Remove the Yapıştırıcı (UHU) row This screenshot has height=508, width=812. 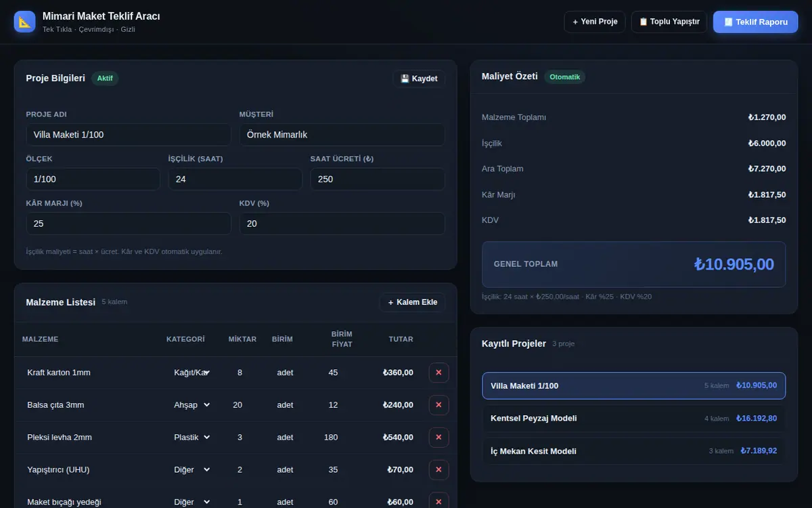tap(438, 469)
